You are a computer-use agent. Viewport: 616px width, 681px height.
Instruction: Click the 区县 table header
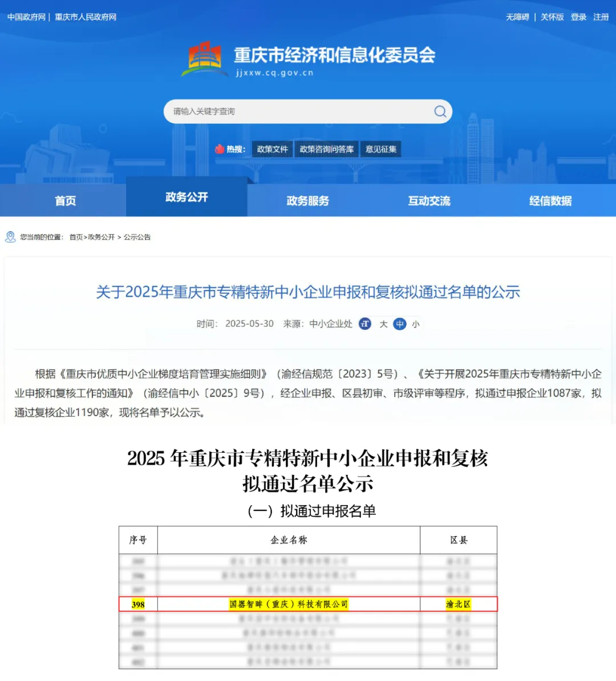pos(459,540)
